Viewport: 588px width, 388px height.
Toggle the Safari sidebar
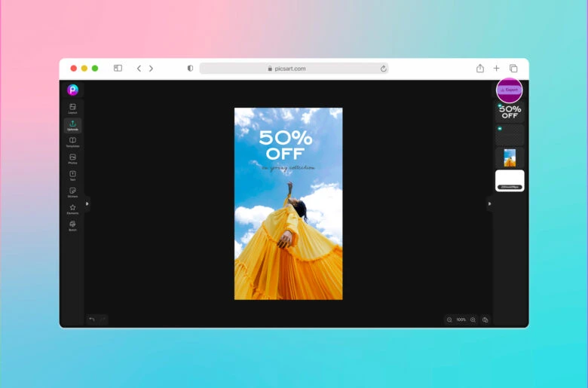118,69
